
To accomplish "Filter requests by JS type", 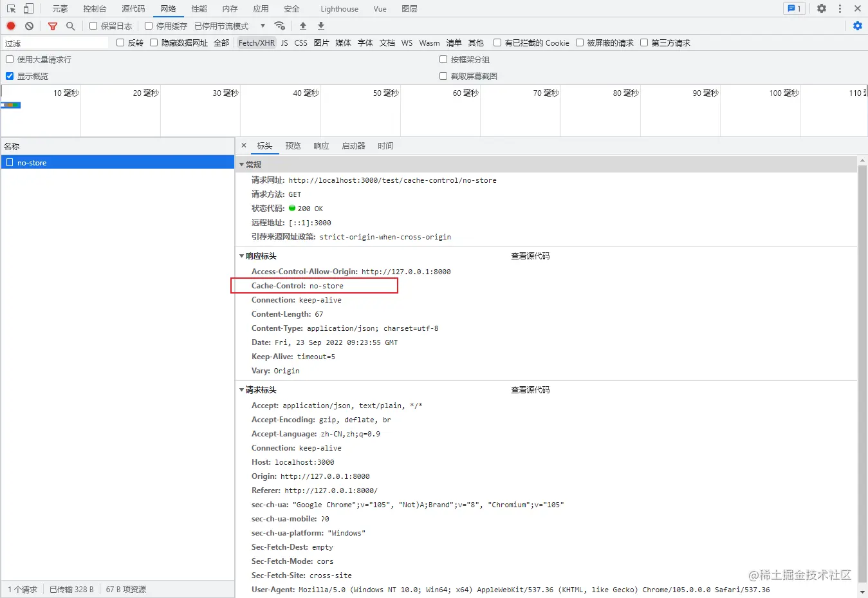I will coord(284,42).
